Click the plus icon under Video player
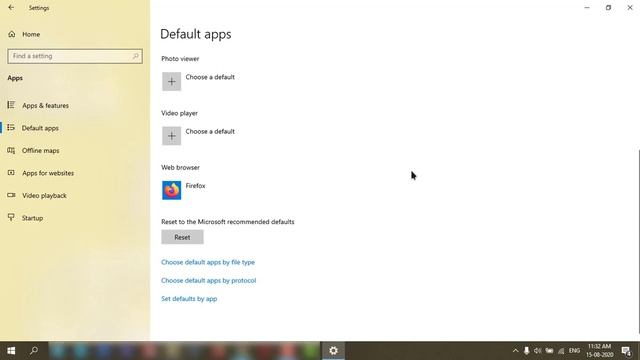Image resolution: width=640 pixels, height=360 pixels. tap(171, 136)
